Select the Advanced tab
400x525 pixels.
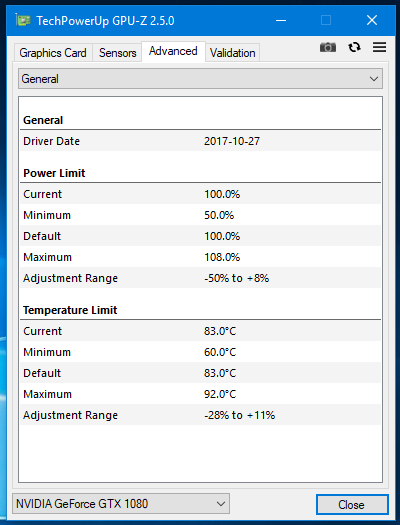click(x=173, y=51)
